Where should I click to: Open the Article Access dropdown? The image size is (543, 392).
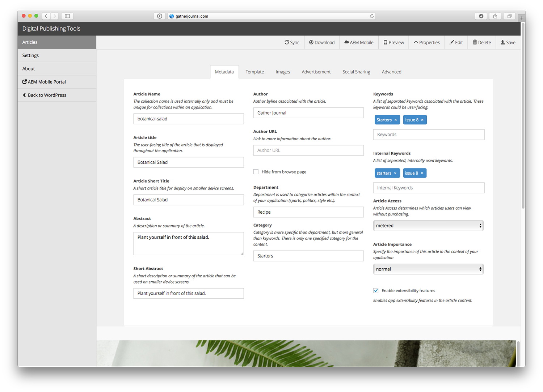pos(428,226)
